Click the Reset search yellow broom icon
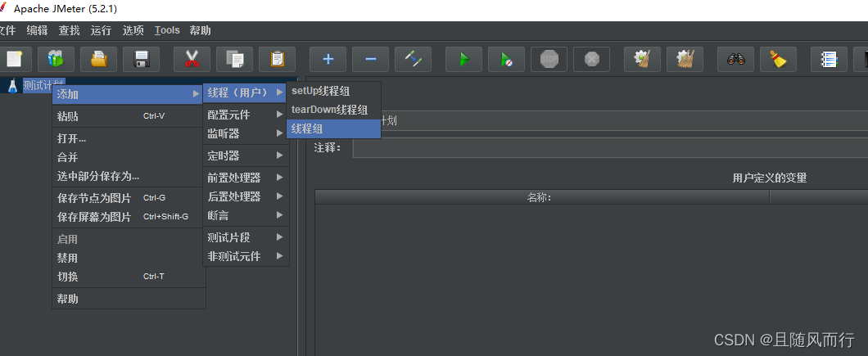868x356 pixels. (x=779, y=59)
